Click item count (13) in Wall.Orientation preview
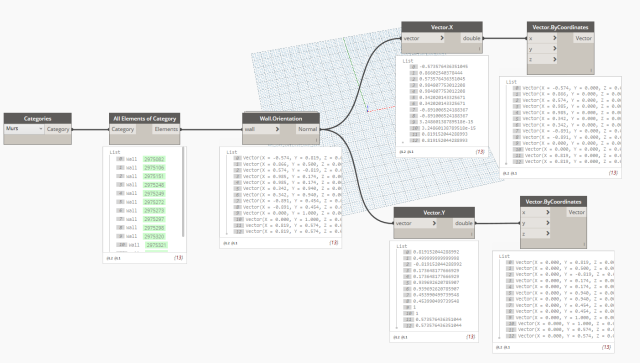The height and width of the screenshot is (363, 640). point(333,243)
